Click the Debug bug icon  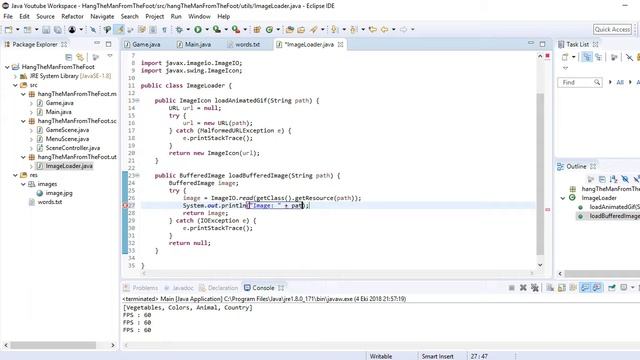[x=179, y=29]
